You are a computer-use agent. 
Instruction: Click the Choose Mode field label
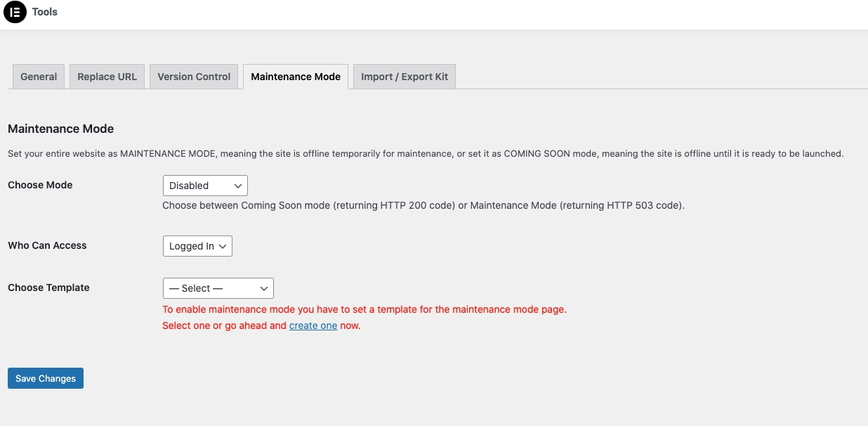coord(40,185)
